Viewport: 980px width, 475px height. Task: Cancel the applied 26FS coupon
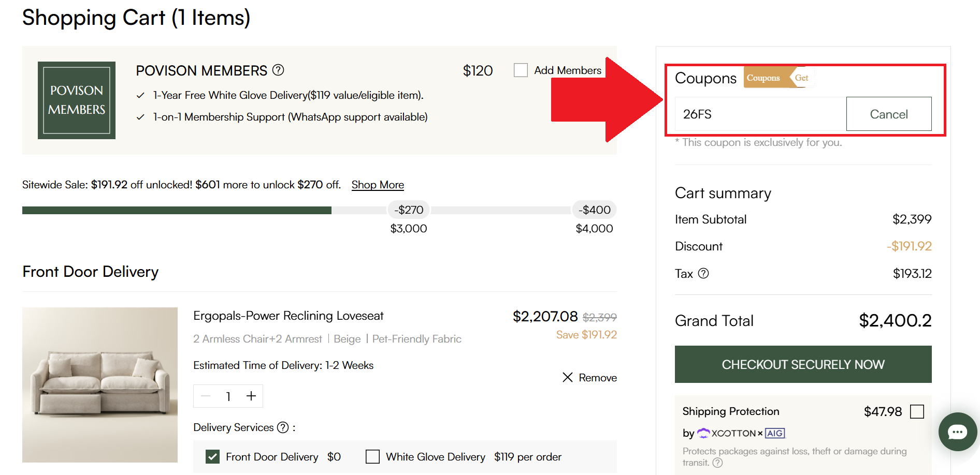(889, 114)
